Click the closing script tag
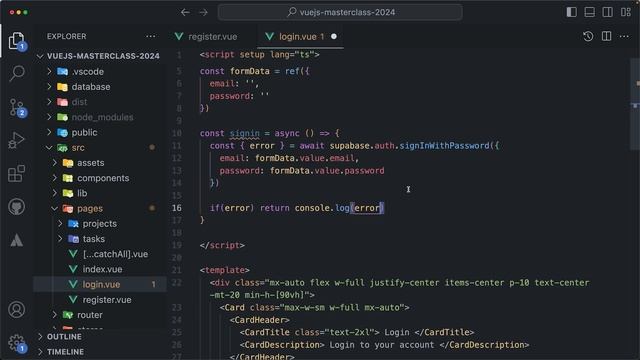The height and width of the screenshot is (360, 640). pos(222,245)
